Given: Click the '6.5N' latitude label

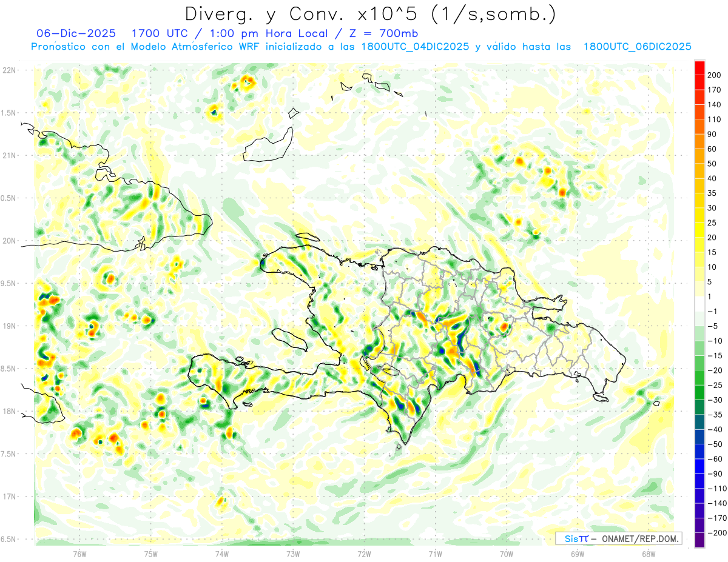Looking at the screenshot, I should click(x=8, y=539).
